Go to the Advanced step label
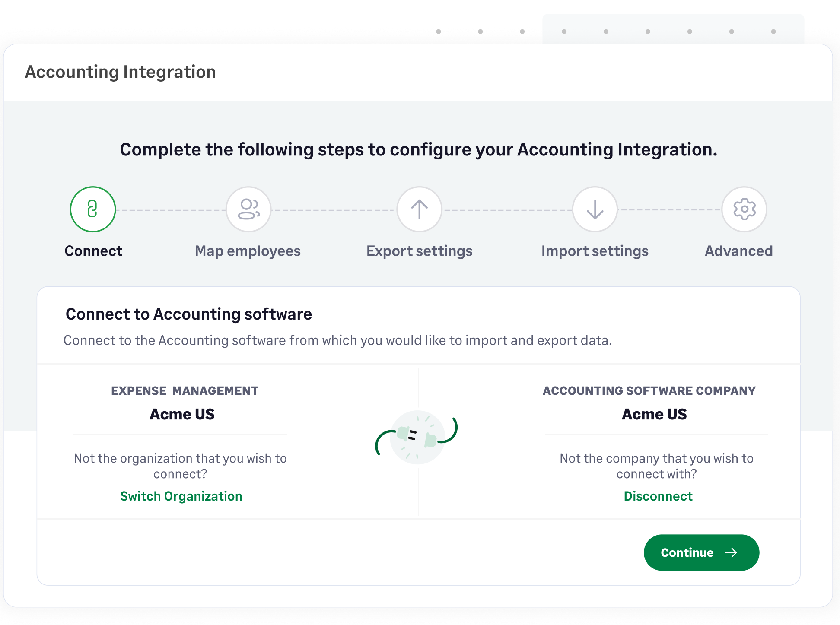840x625 pixels. tap(738, 251)
